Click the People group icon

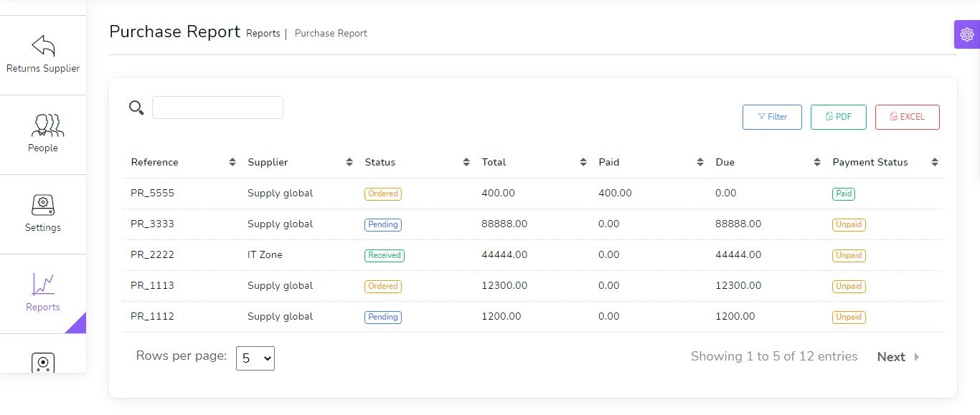[x=47, y=125]
